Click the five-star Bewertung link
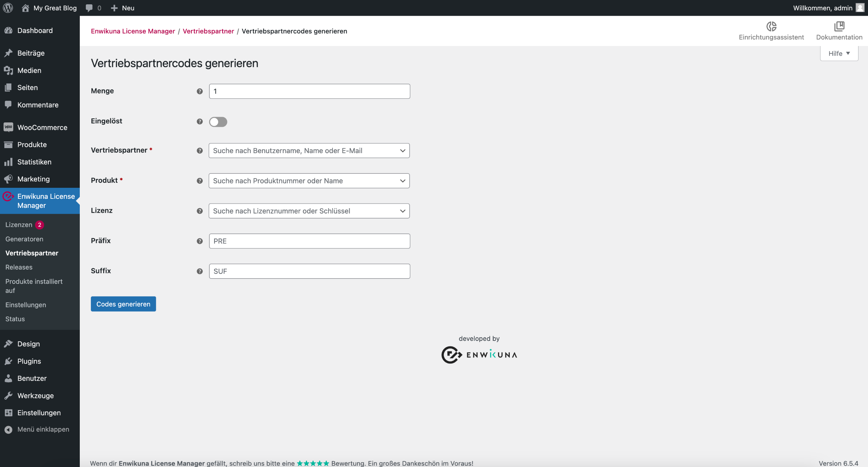868x467 pixels. pos(313,463)
